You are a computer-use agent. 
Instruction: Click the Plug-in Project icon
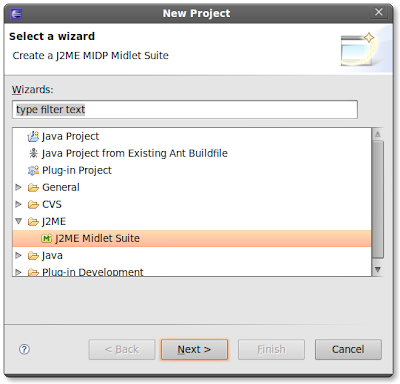point(33,170)
